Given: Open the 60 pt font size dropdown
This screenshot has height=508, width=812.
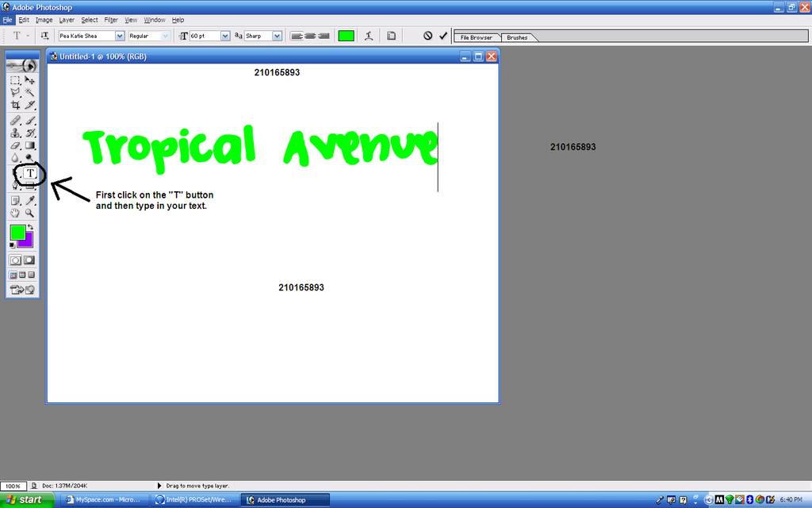Looking at the screenshot, I should pos(225,36).
